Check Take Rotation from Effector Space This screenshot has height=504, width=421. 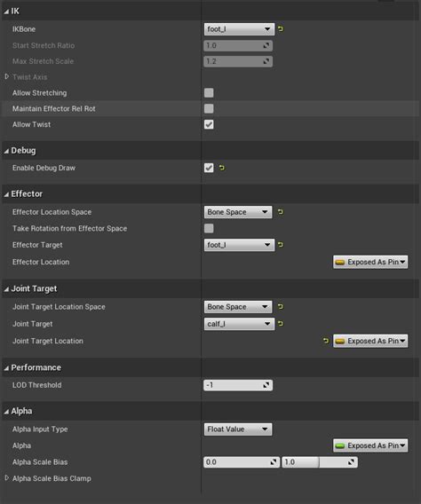point(209,228)
